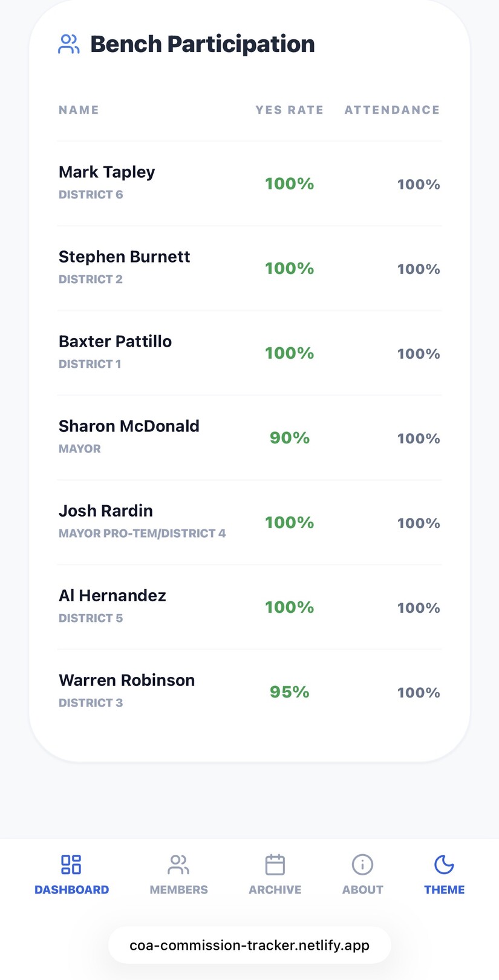Click the Dashboard grid icon
499x980 pixels.
(71, 864)
